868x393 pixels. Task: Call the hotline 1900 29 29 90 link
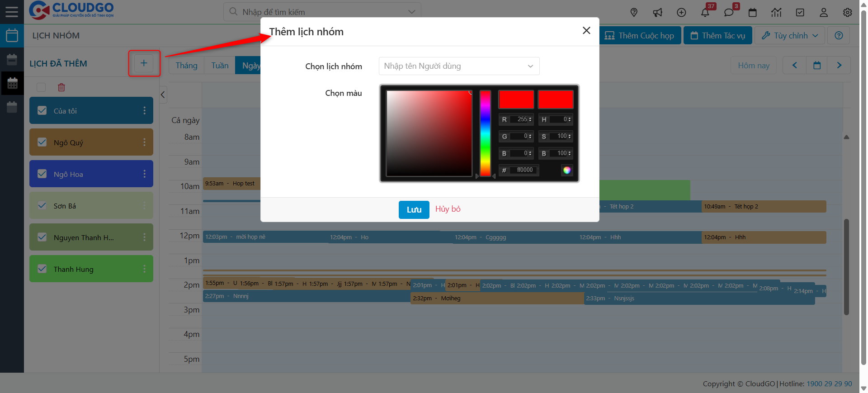pos(829,384)
